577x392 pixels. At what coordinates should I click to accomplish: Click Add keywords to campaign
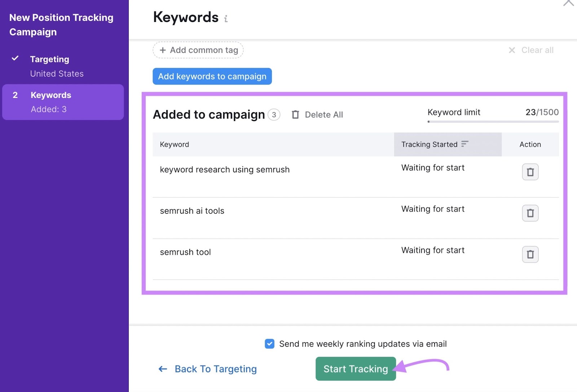(212, 76)
